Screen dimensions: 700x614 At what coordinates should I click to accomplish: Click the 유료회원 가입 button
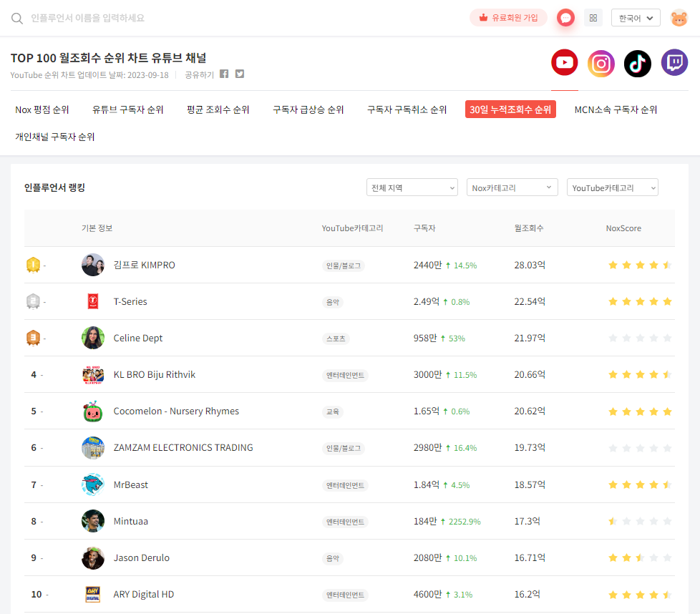[x=508, y=18]
